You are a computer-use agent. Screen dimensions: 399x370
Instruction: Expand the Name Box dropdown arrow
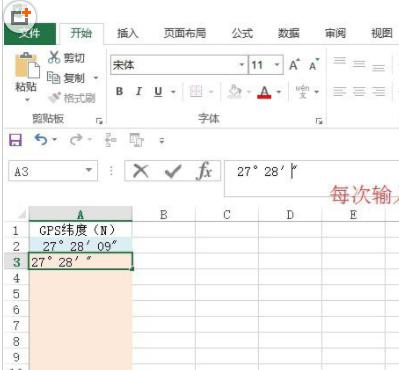tap(88, 170)
